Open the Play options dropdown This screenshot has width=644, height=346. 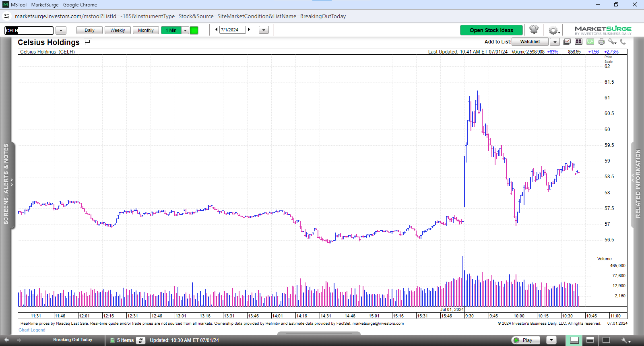551,340
